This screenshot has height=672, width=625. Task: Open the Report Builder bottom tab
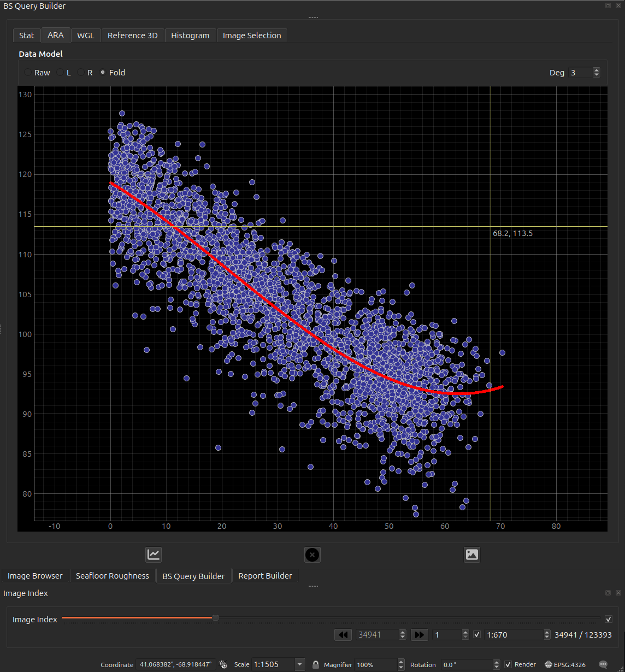(x=265, y=576)
